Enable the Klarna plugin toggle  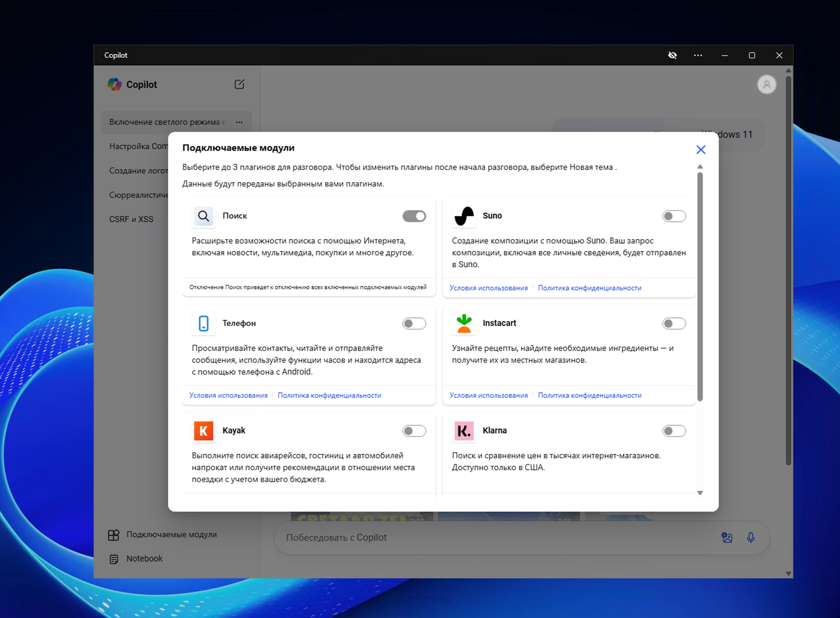pos(674,431)
